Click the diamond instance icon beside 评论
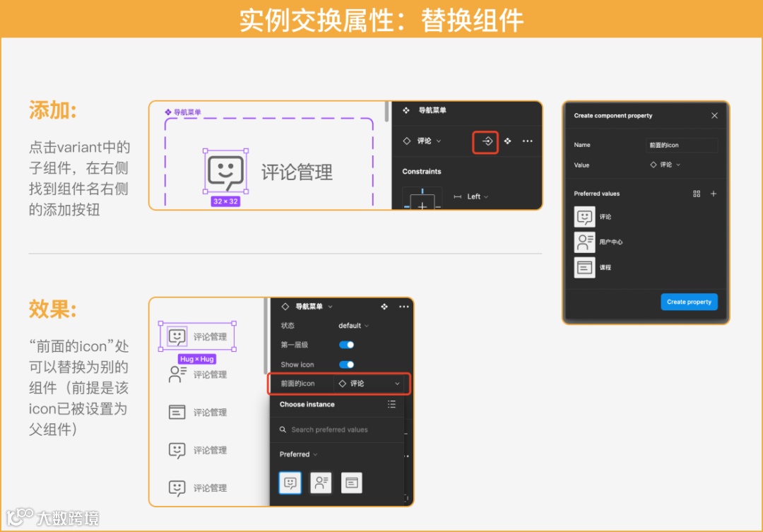This screenshot has height=532, width=763. 407,141
